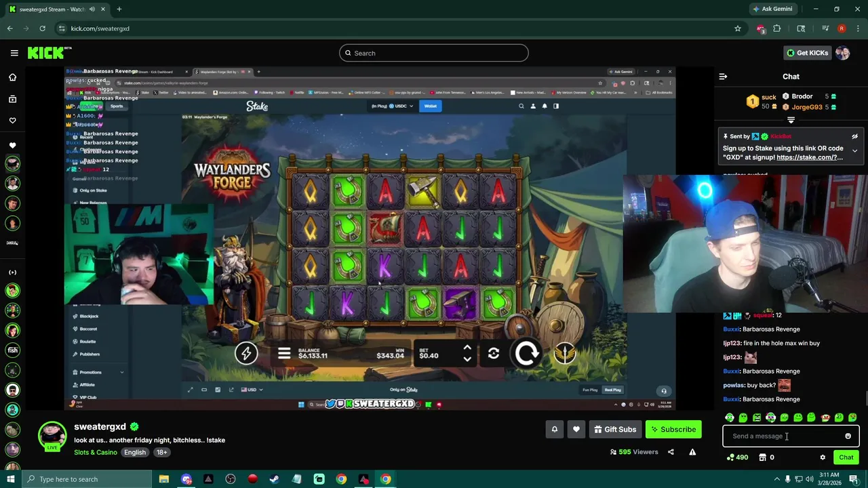Viewport: 868px width, 488px height.
Task: Open the Kick sidebar hamburger menu
Action: (x=14, y=53)
